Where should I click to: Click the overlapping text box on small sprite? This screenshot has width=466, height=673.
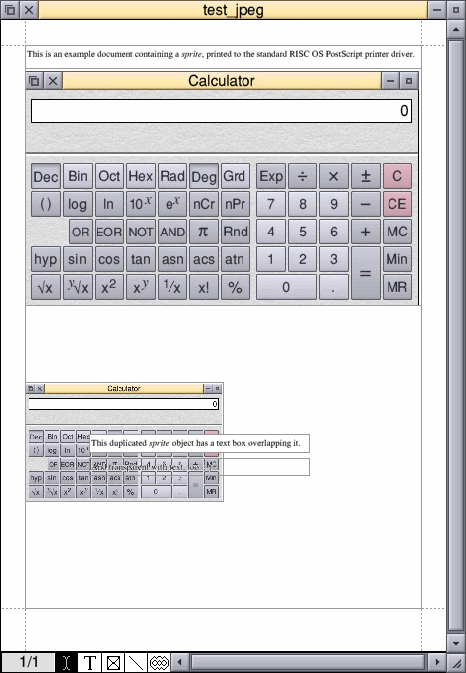[199, 443]
